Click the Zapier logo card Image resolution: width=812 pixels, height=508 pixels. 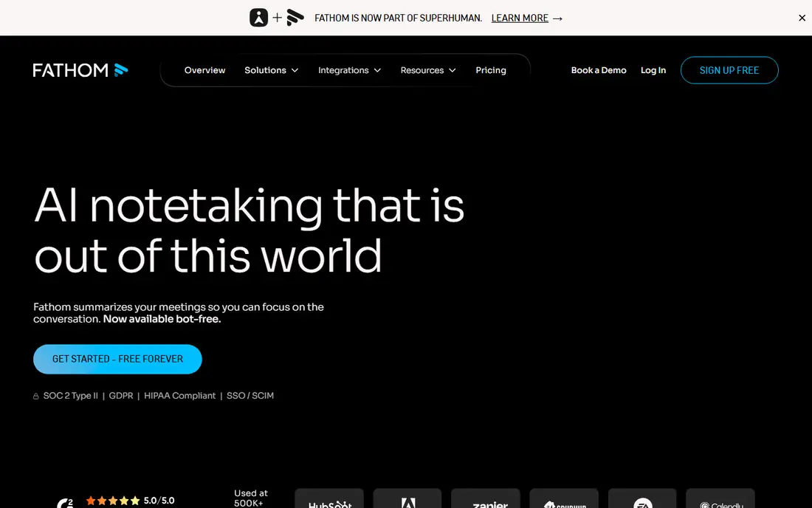pyautogui.click(x=486, y=498)
